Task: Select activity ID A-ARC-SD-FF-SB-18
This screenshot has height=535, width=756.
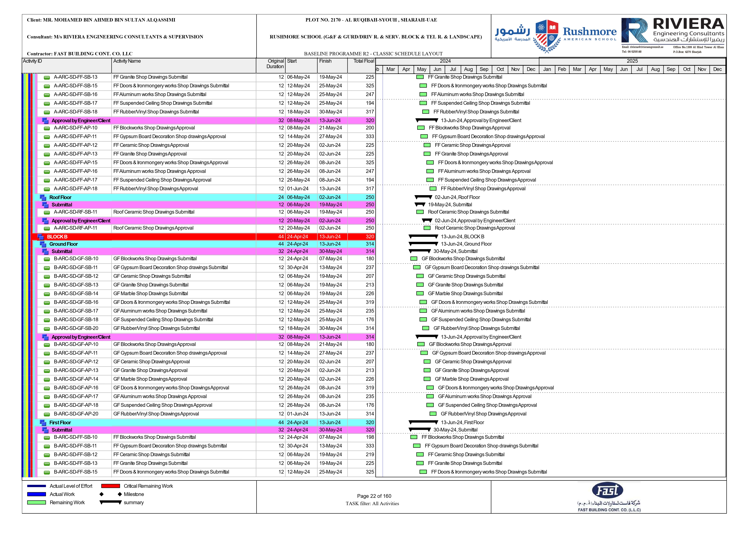Action: 76,112
